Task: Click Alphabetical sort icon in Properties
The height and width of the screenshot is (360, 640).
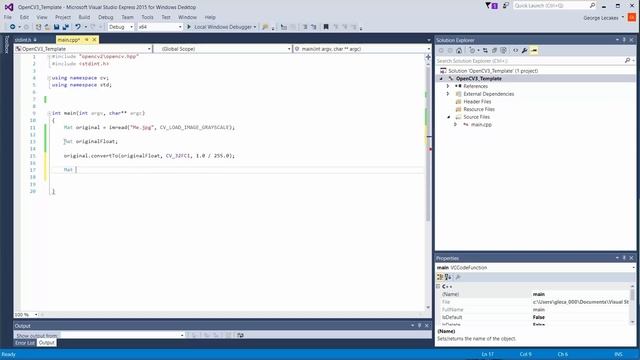Action: click(x=448, y=277)
